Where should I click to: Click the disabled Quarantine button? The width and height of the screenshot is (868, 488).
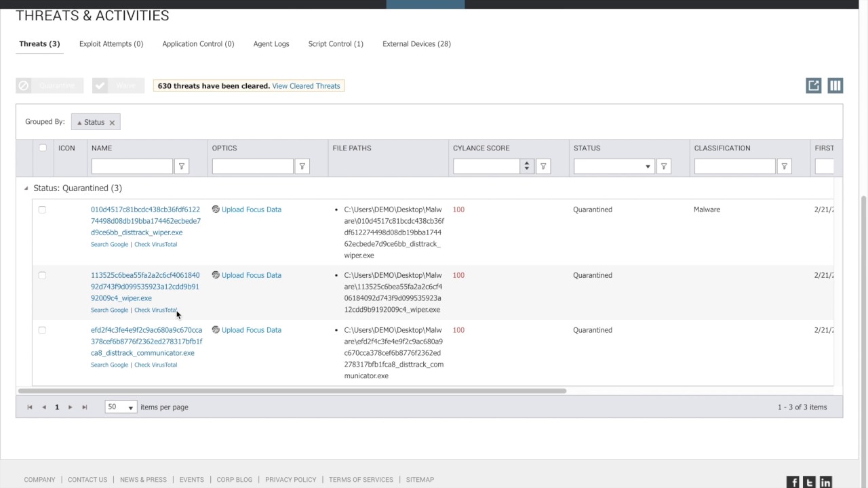(50, 85)
